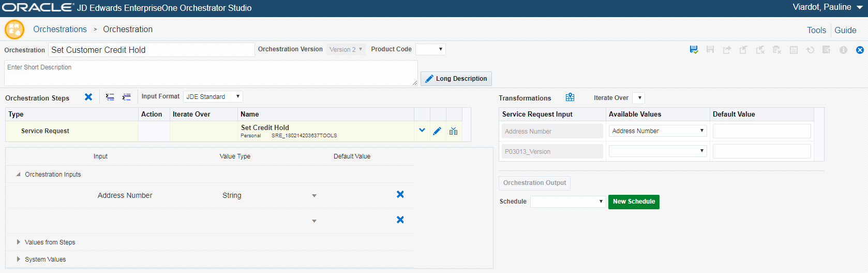Click the trash delete icon in top toolbar

[x=776, y=50]
